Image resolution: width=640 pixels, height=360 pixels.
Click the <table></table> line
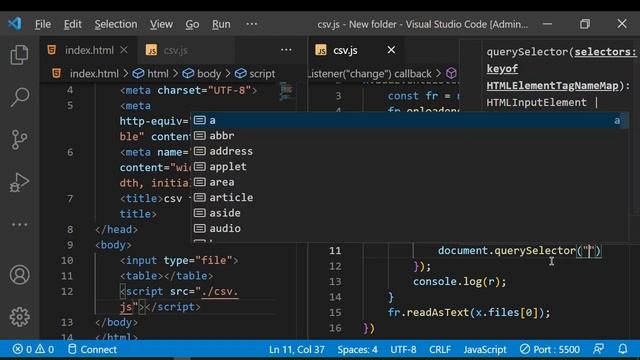pos(166,276)
